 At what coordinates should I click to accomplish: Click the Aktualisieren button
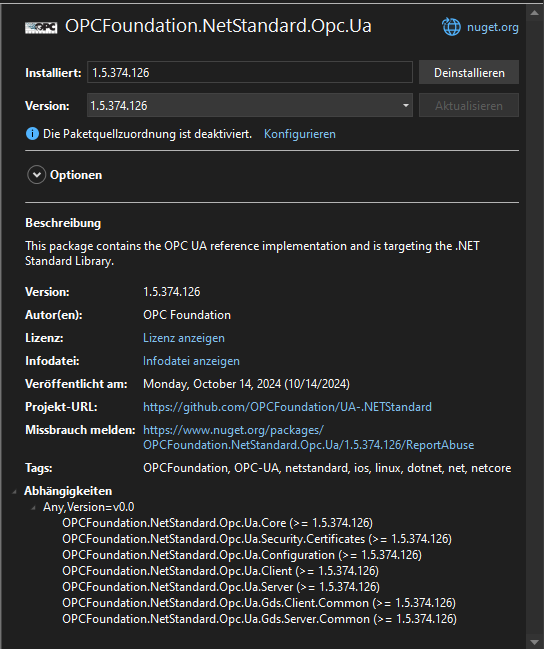coord(469,106)
